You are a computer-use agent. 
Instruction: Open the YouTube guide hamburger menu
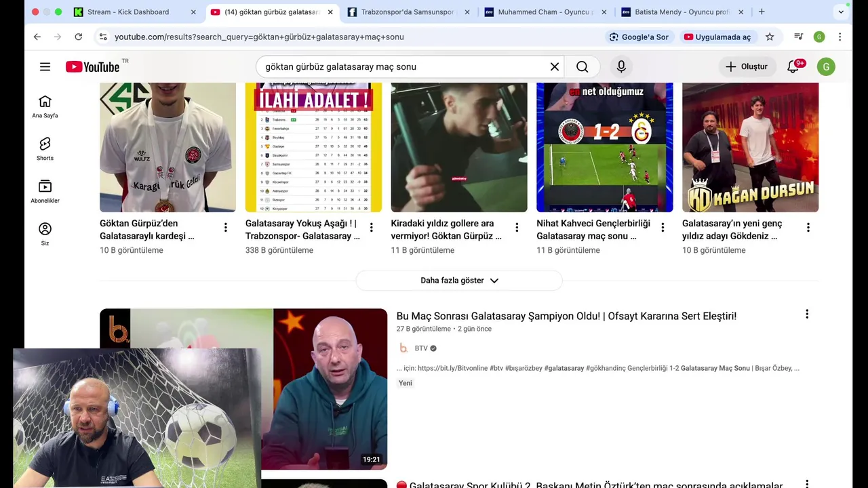[45, 66]
